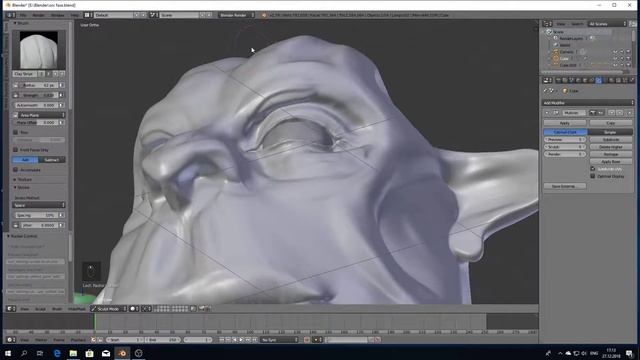Screen dimensions: 640x360
Task: Open the Windows Start menu
Action: pyautogui.click(x=8, y=353)
